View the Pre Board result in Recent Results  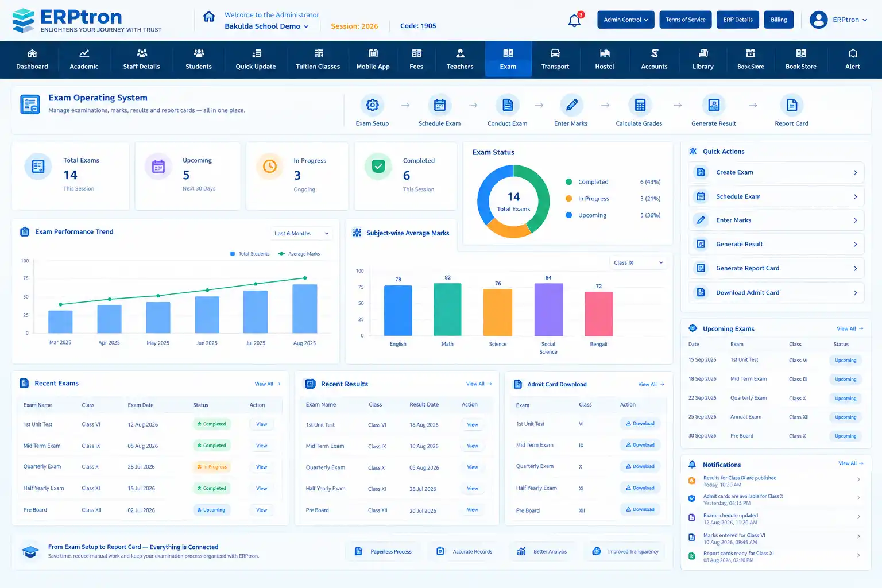473,510
